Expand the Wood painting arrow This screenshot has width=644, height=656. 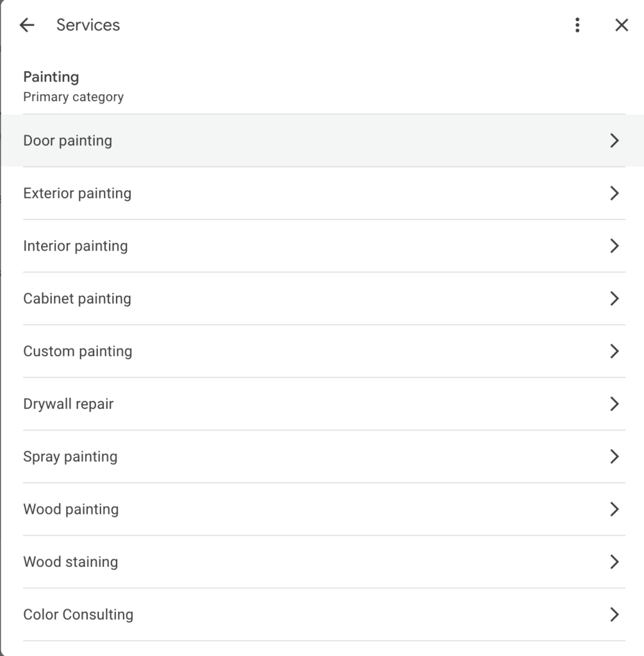click(614, 509)
